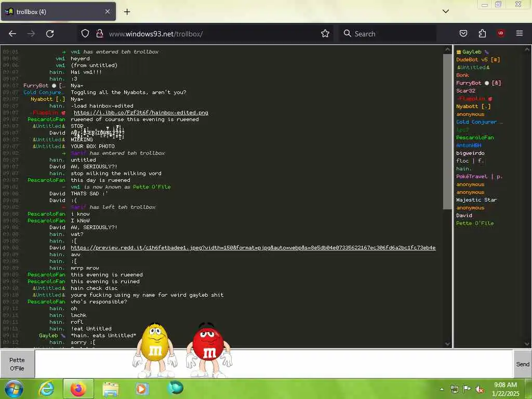Click 'vm1 is now known as Pette O'File' notice
This screenshot has height=399, width=532.
click(121, 187)
